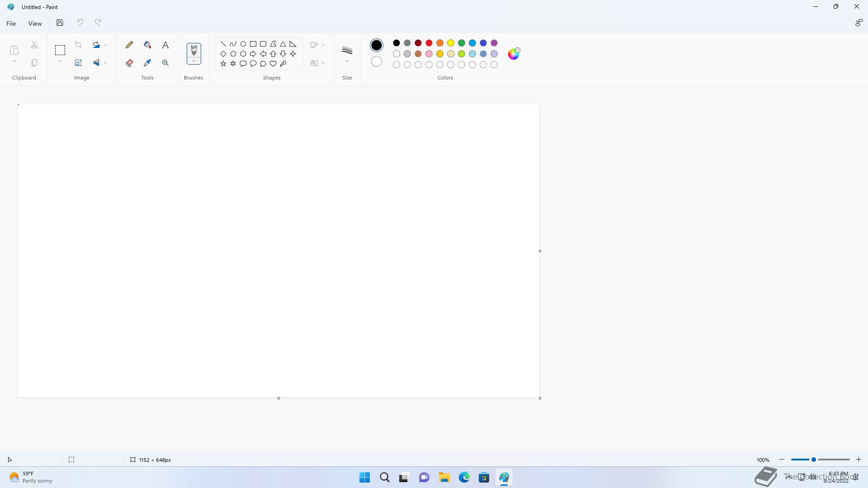Screen dimensions: 868x488
Task: Choose the Eraser tool
Action: [x=129, y=63]
